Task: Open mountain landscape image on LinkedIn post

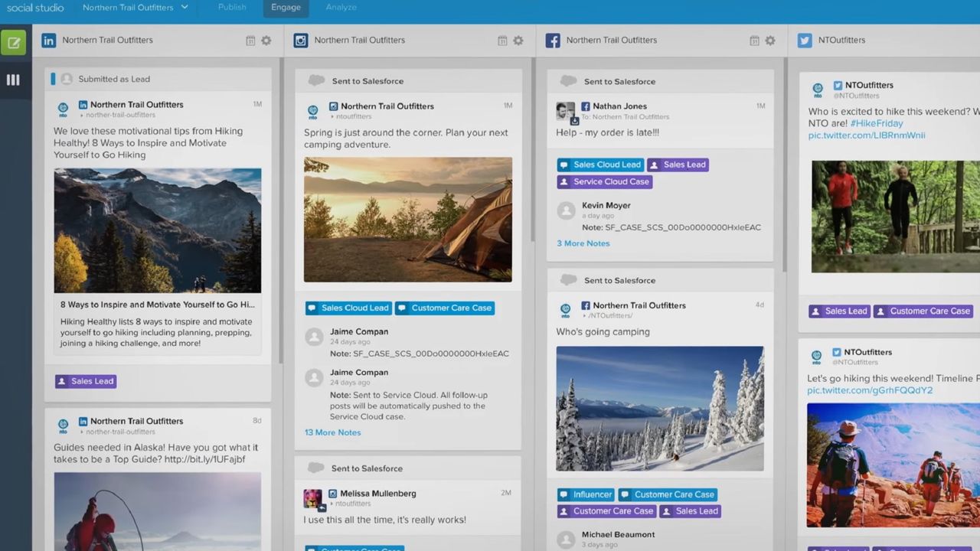Action: [158, 230]
